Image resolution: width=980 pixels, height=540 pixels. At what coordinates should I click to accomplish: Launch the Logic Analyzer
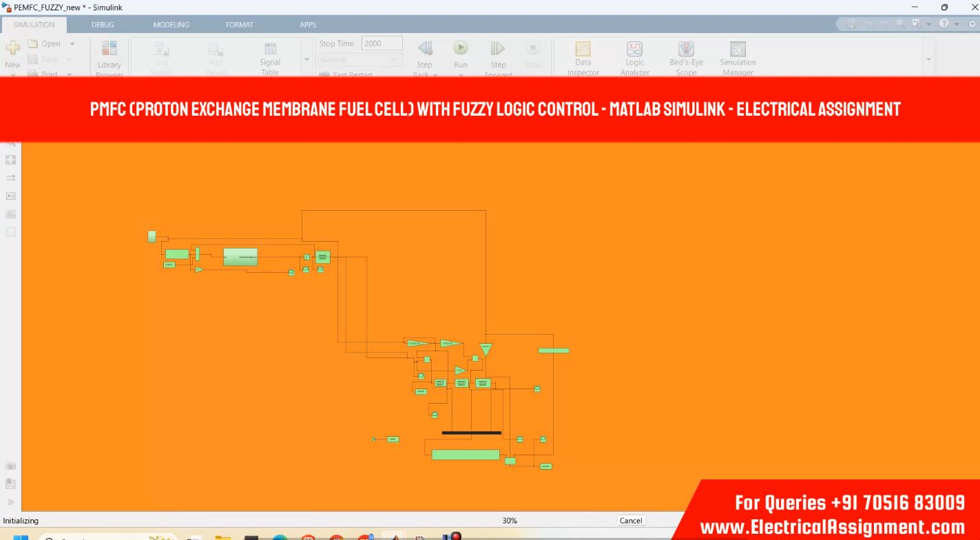634,50
